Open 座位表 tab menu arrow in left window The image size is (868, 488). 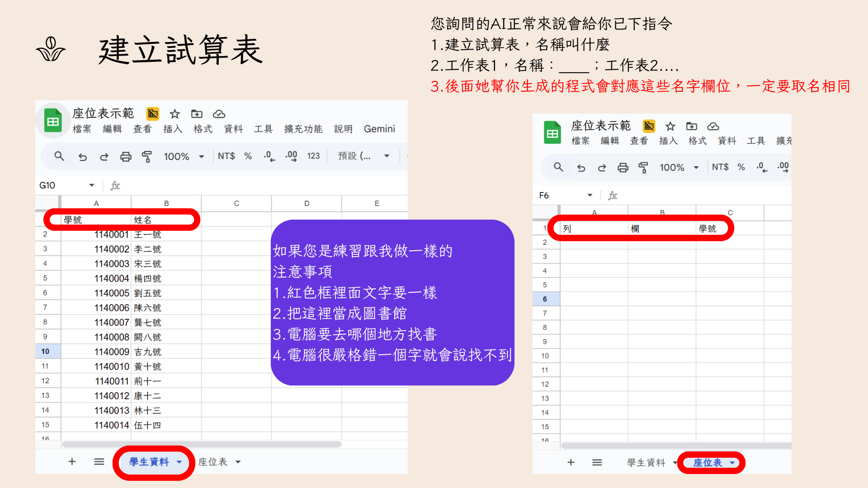(238, 462)
